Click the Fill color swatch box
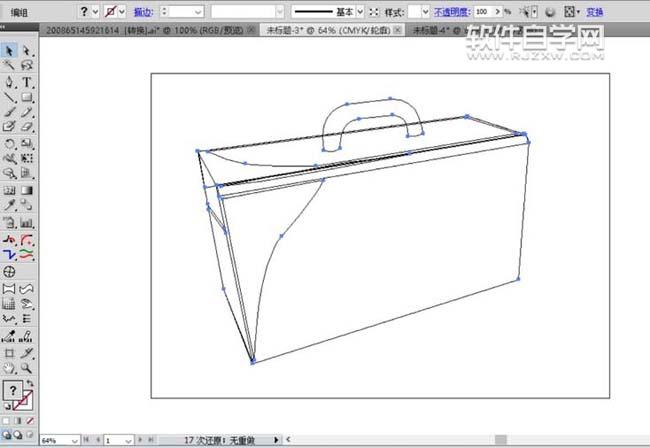Screen dimensions: 650x448 [13, 390]
